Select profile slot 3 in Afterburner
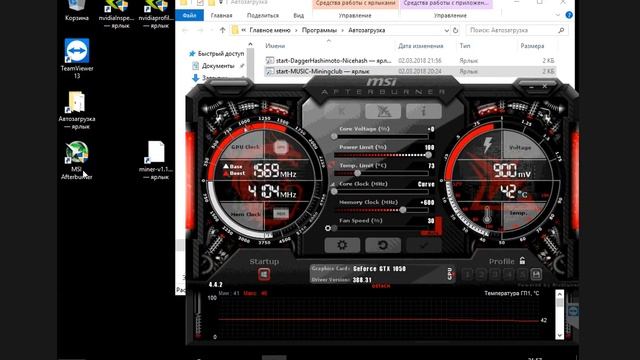Screen dimensions: 640x360 coord(495,274)
